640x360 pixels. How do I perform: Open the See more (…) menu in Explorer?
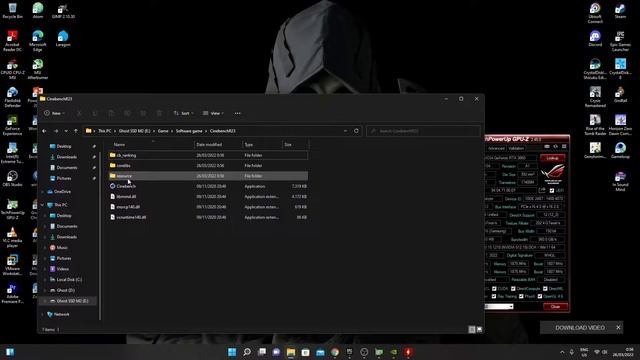point(238,113)
